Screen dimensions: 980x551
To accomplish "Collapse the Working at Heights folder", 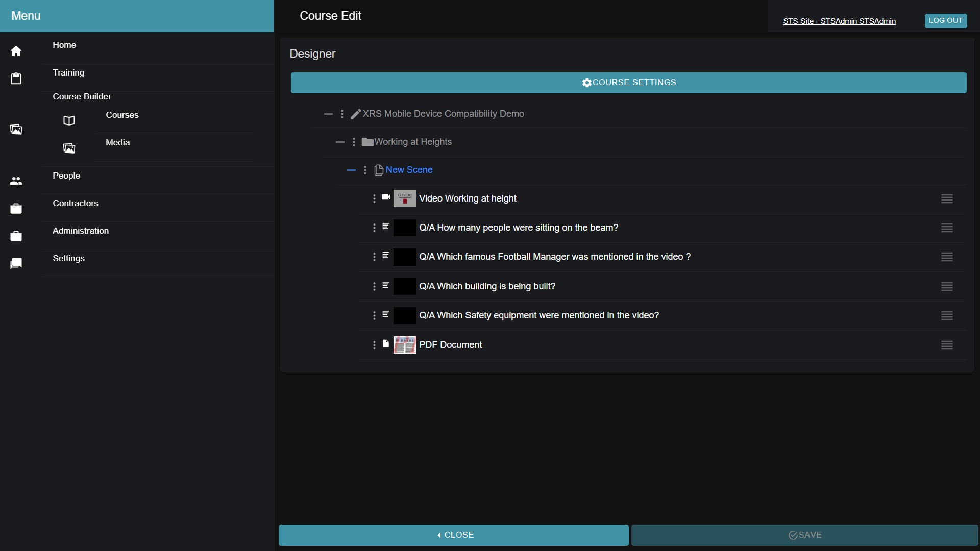I will coord(340,142).
